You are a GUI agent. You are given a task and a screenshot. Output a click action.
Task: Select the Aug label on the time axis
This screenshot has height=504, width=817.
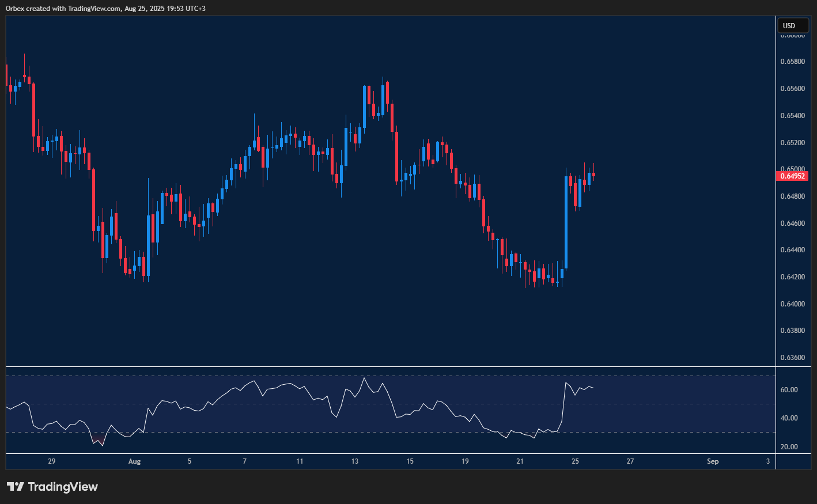pyautogui.click(x=134, y=461)
